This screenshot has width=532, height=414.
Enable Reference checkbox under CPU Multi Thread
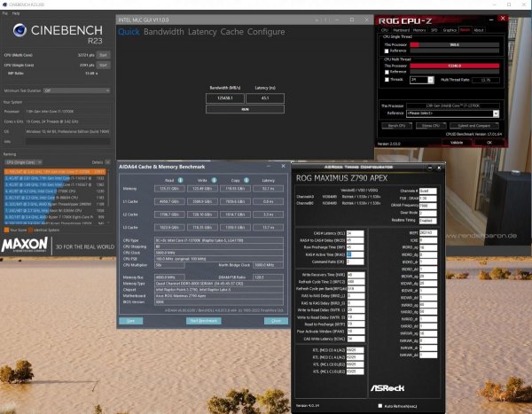click(x=387, y=73)
